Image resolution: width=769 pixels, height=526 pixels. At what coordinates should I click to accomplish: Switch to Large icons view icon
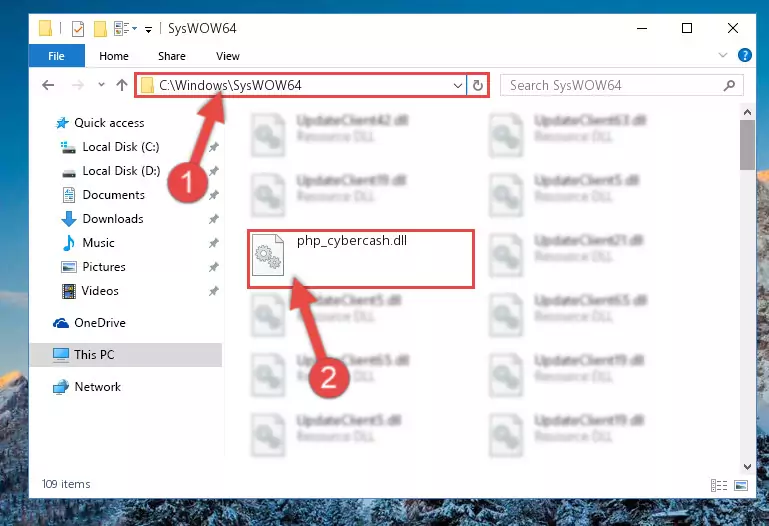tap(741, 485)
